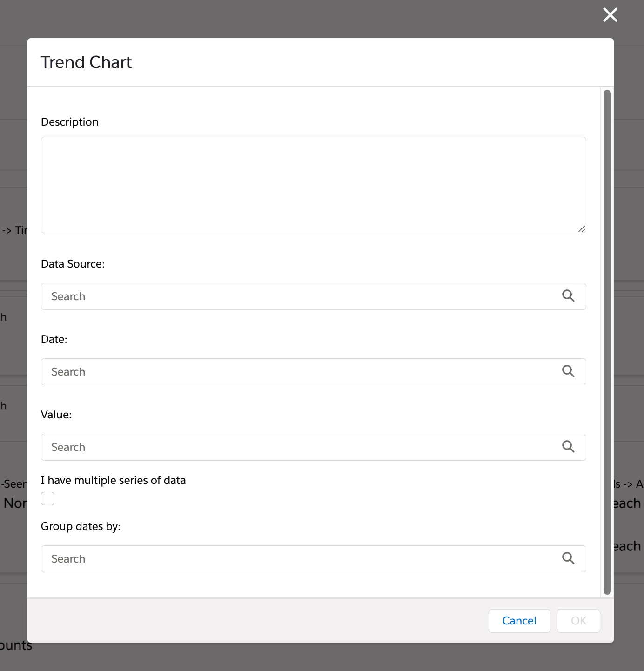
Task: Click the Data Source label
Action: coord(73,264)
